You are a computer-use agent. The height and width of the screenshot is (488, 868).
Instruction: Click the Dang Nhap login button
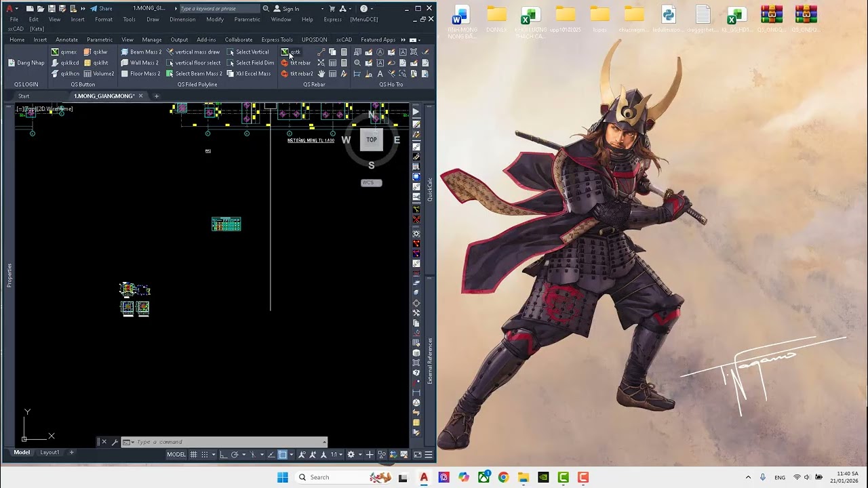click(26, 63)
